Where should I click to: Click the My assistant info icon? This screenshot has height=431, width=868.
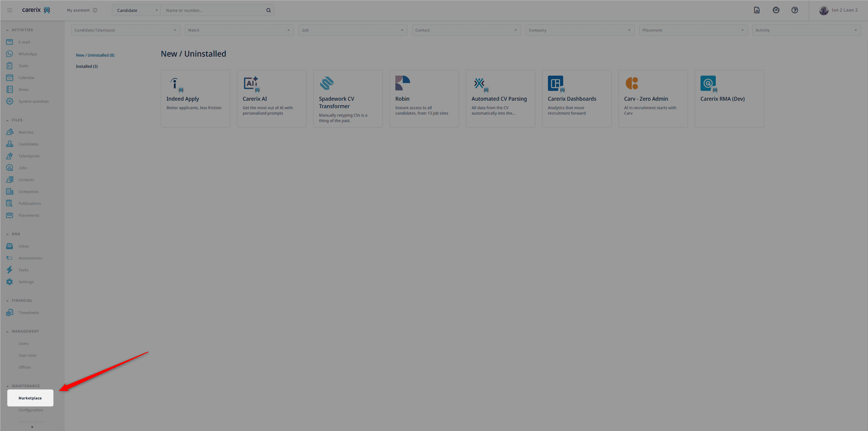pos(95,10)
